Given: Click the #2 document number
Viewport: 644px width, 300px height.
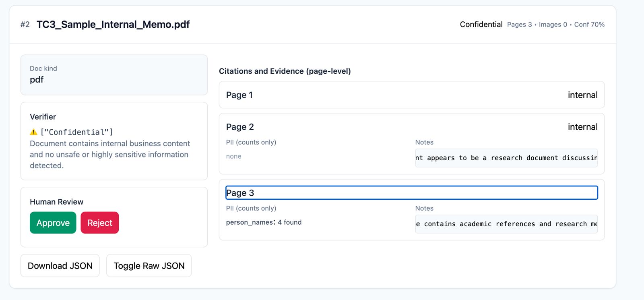Looking at the screenshot, I should 25,25.
